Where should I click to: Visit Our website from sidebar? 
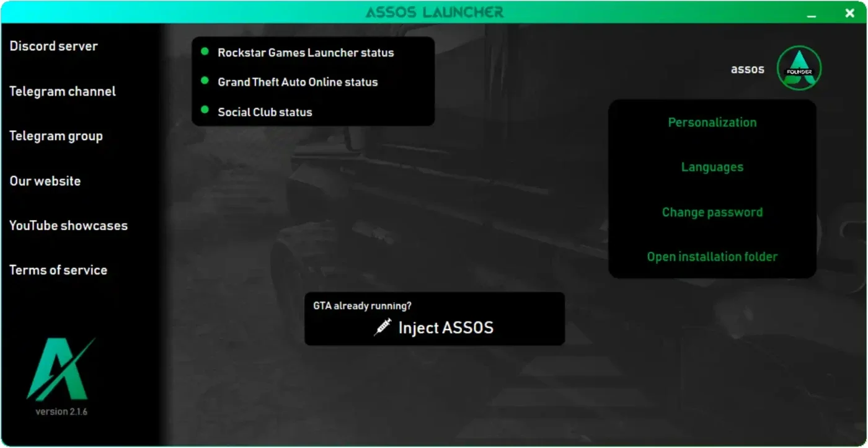point(45,181)
